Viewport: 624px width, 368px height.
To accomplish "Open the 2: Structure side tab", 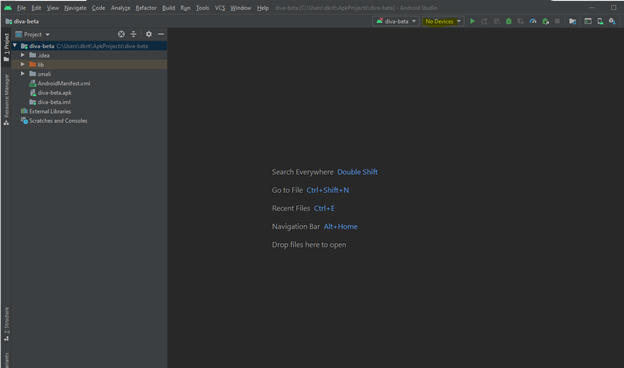I will click(x=6, y=324).
